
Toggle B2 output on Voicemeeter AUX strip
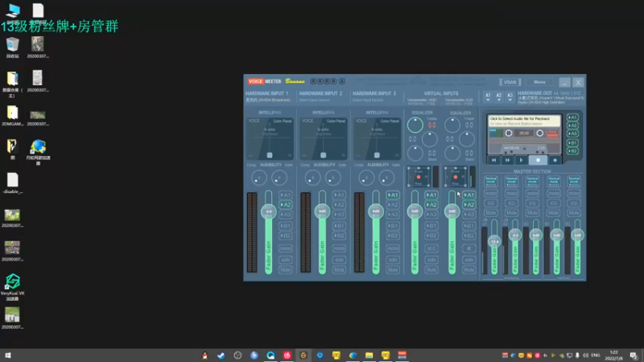point(469,236)
